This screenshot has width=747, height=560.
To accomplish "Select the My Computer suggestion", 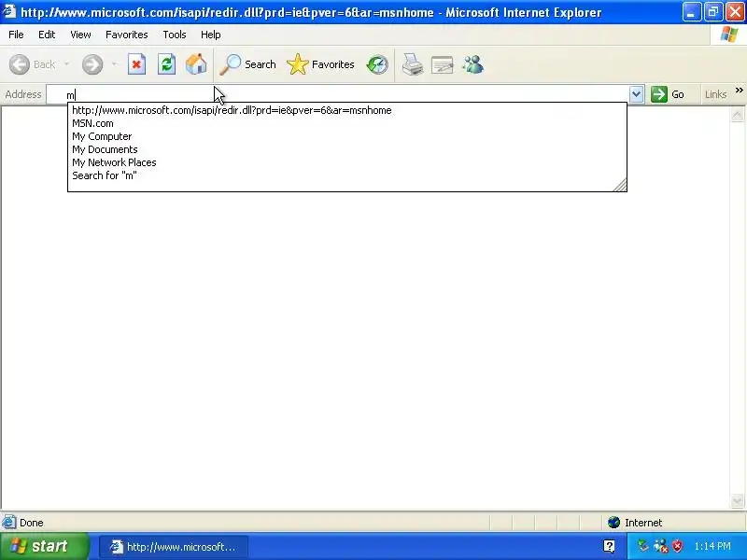I will 347,136.
